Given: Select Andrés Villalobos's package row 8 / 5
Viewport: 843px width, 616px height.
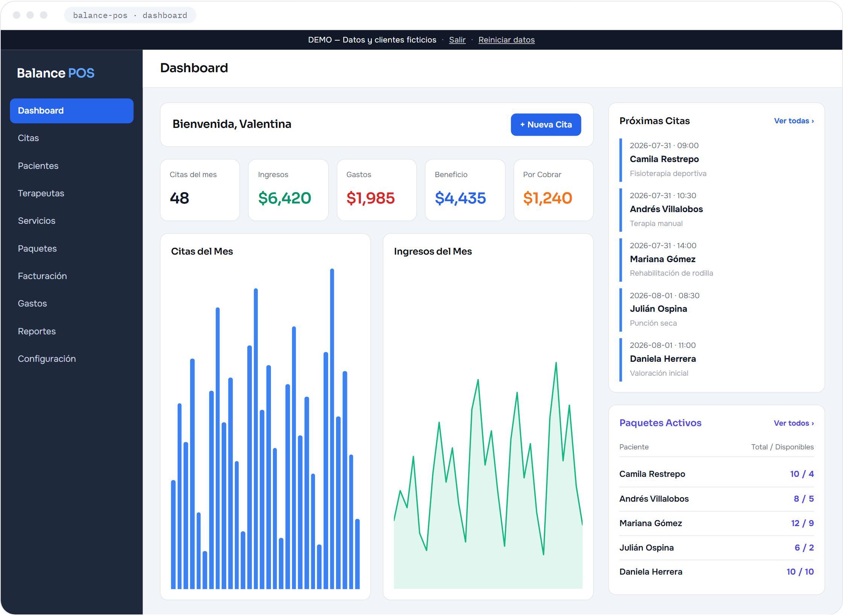Looking at the screenshot, I should [x=716, y=499].
